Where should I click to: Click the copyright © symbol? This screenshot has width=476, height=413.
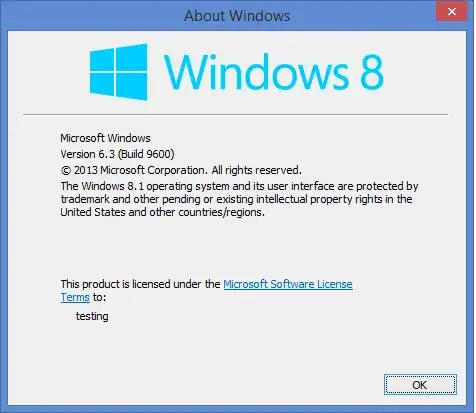tap(66, 170)
